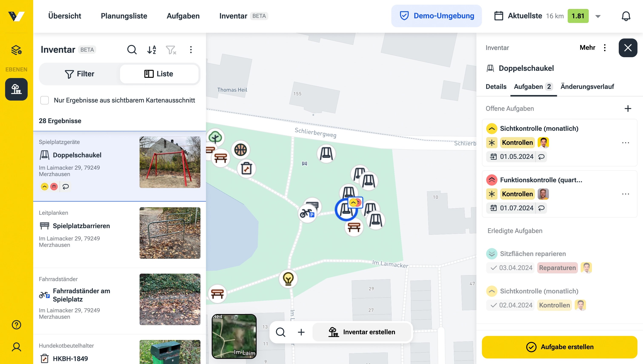This screenshot has width=643, height=364.
Task: Click the red priority icon on Doppelschaukel item
Action: point(54,186)
